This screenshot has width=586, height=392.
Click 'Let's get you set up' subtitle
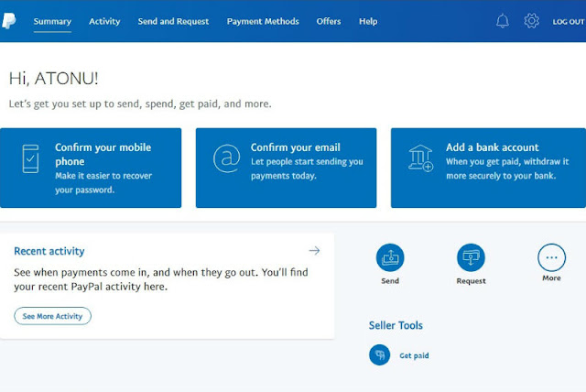140,103
